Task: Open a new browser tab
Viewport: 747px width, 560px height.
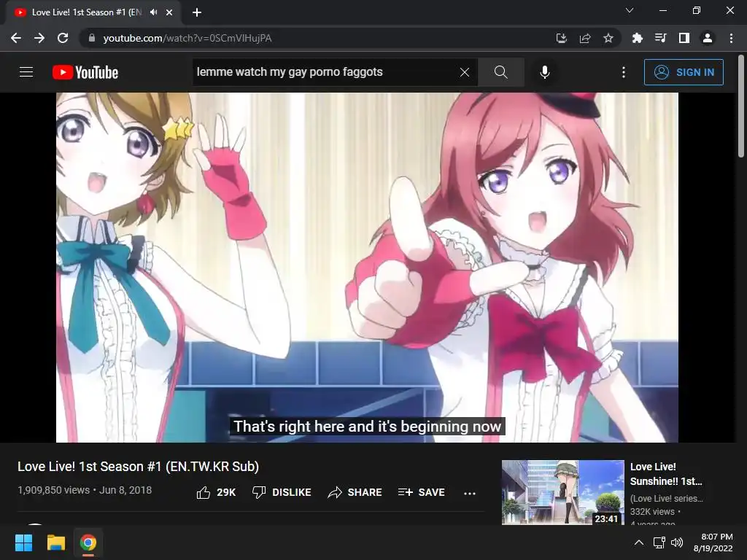Action: (197, 13)
